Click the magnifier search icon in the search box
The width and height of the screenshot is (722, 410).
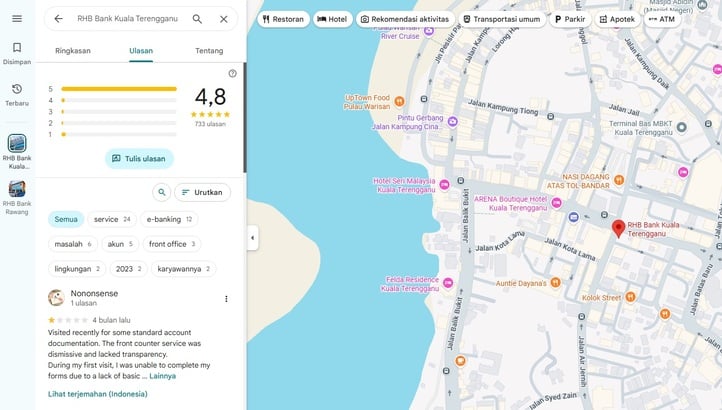click(x=197, y=19)
